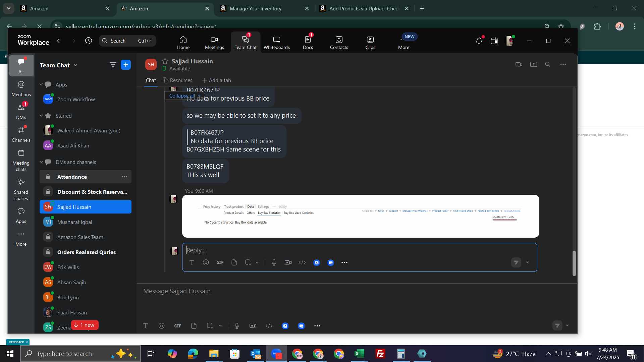Open the Attendance channel
The width and height of the screenshot is (644, 362).
coord(86,177)
